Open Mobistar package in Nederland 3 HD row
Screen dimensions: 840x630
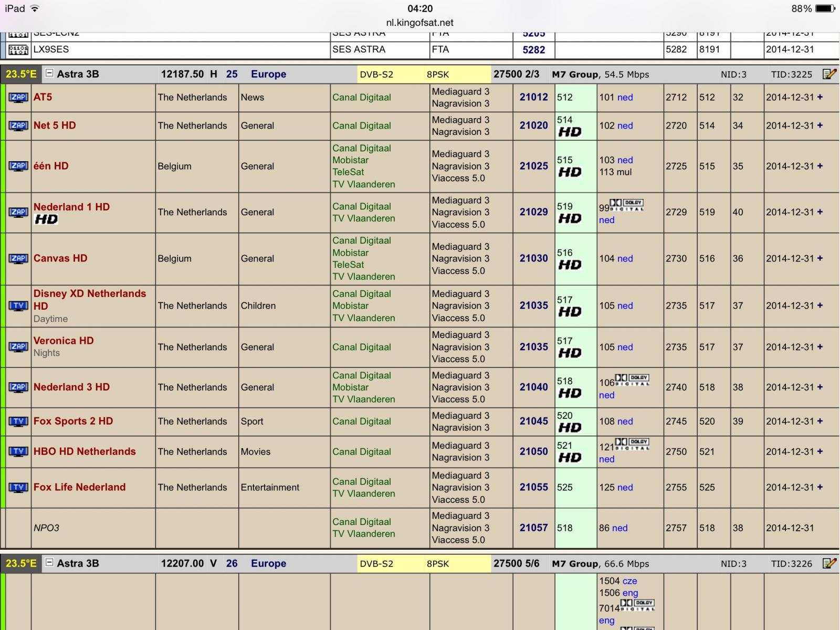[x=350, y=387]
